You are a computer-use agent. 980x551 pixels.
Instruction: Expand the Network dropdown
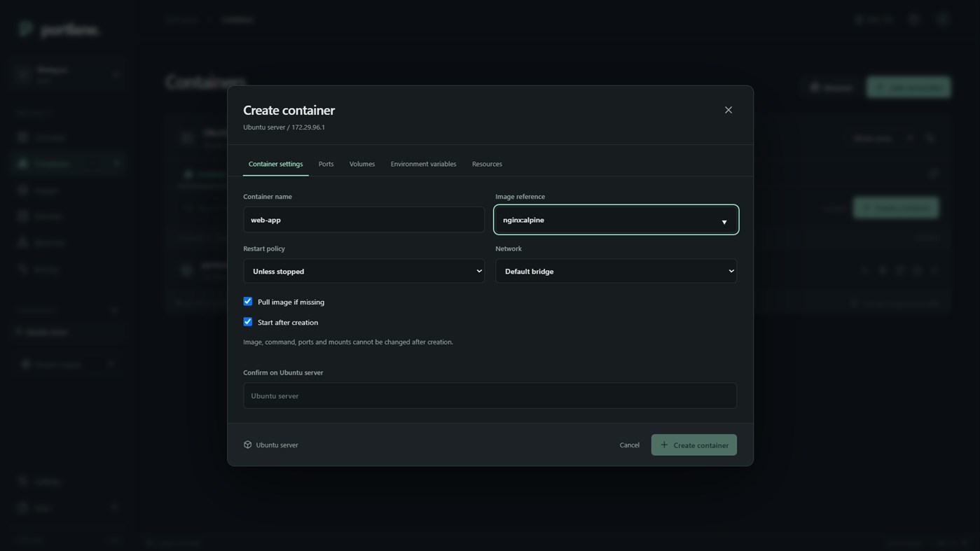click(616, 271)
